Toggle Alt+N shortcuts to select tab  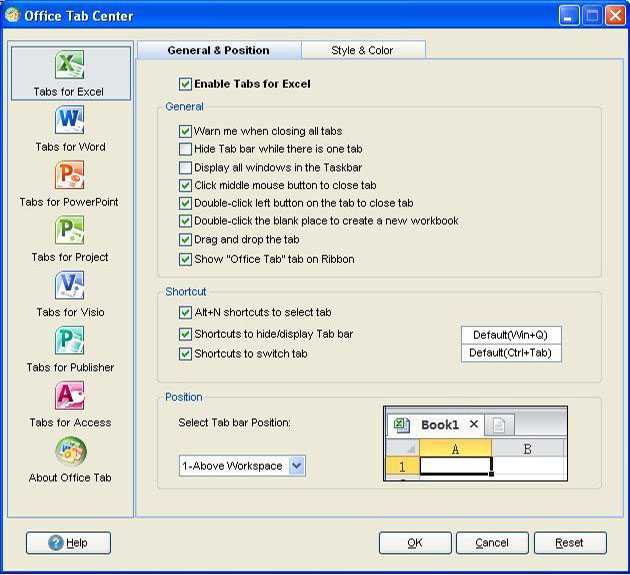coord(185,313)
